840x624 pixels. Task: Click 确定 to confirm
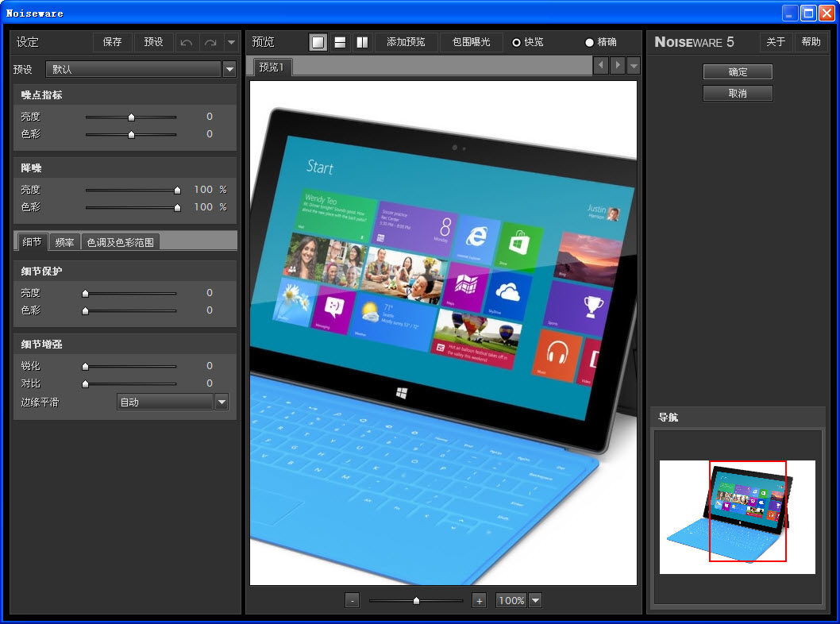point(738,71)
